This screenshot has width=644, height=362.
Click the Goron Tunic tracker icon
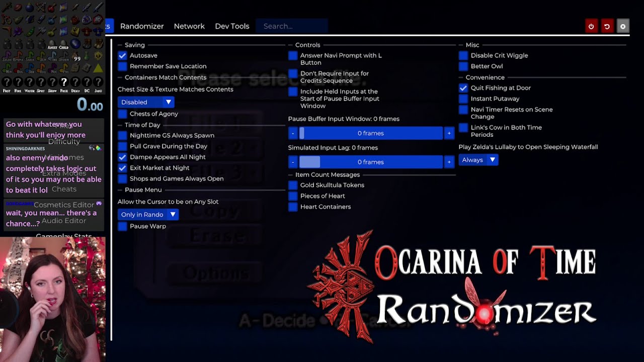tap(87, 31)
